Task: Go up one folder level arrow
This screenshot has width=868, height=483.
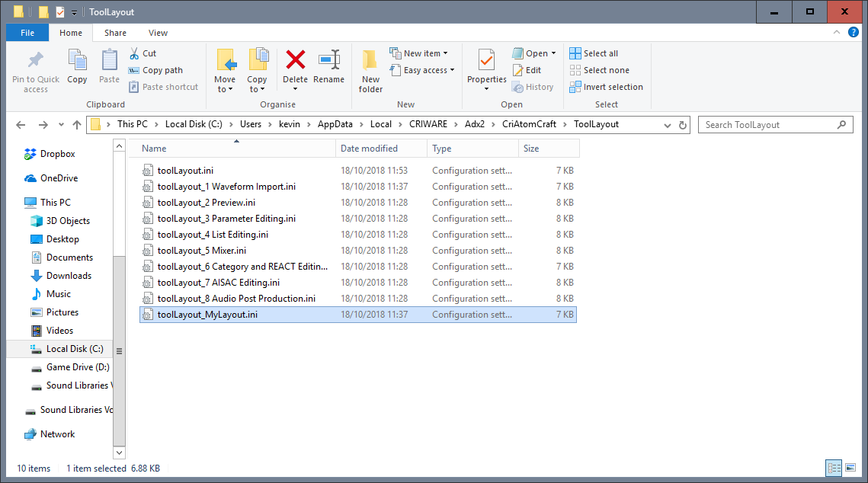Action: (77, 125)
